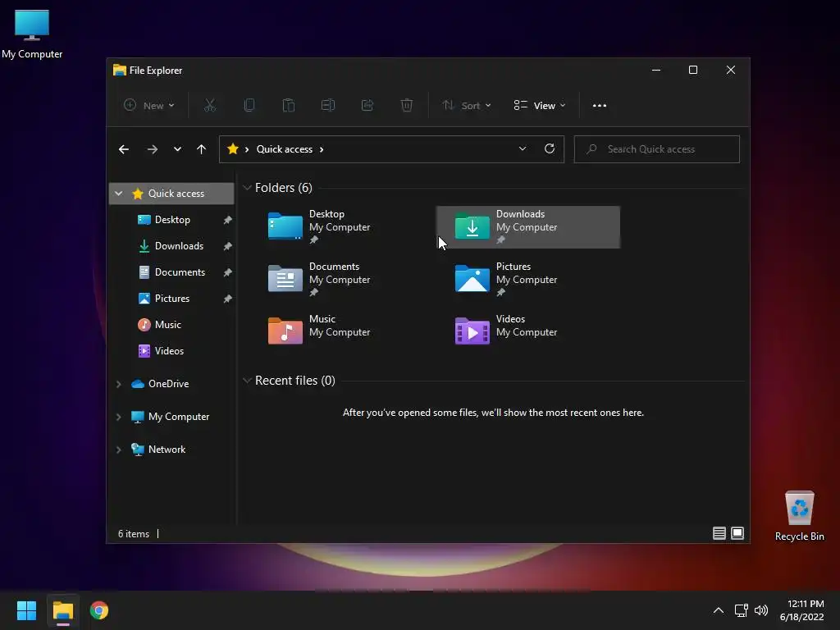Image resolution: width=840 pixels, height=630 pixels.
Task: Collapse the Recent files (0) section
Action: [x=247, y=381]
